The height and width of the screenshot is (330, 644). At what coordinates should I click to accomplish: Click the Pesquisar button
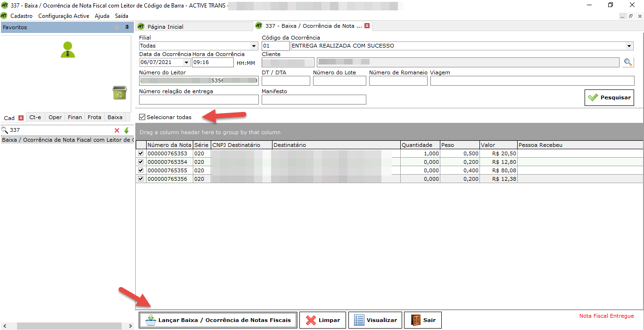point(609,97)
